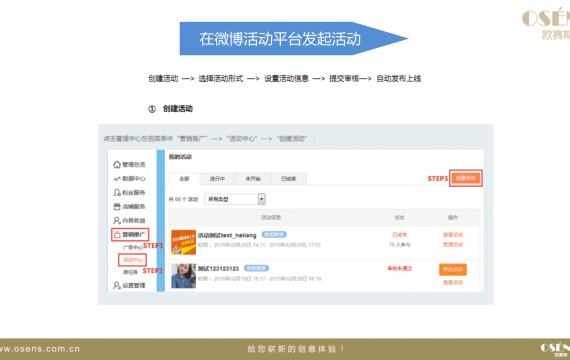The width and height of the screenshot is (570, 360).
Task: Click the 设置管理 sidebar icon
Action: 117,285
